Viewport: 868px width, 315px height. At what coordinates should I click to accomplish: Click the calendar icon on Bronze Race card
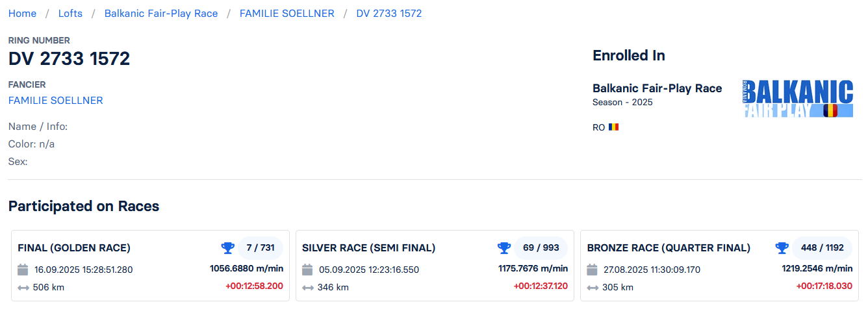tap(592, 270)
